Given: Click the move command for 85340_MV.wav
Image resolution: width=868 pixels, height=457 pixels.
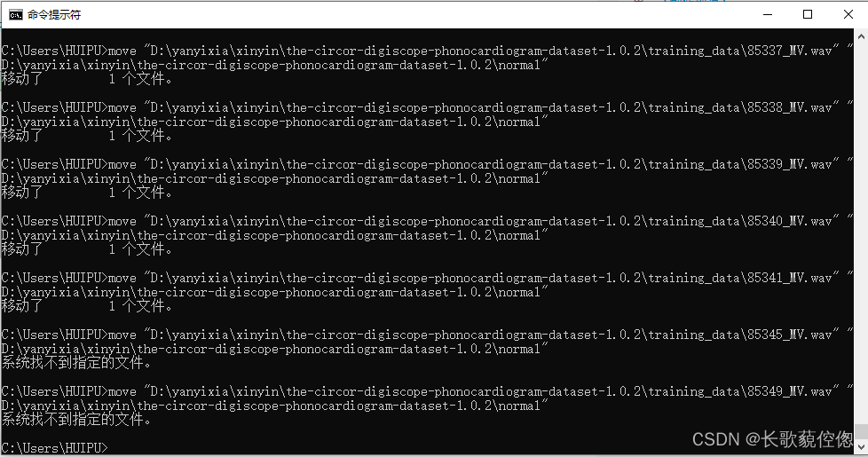Looking at the screenshot, I should 427,228.
